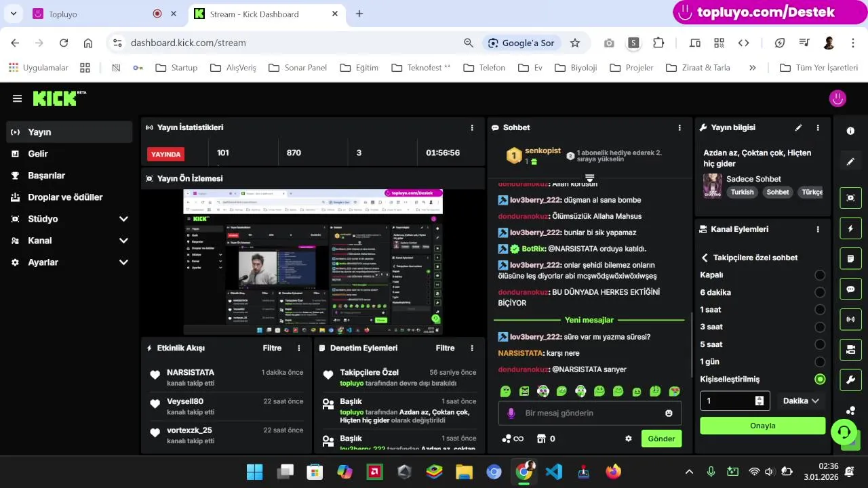
Task: Click the pencil icon in right sidebar
Action: [850, 162]
